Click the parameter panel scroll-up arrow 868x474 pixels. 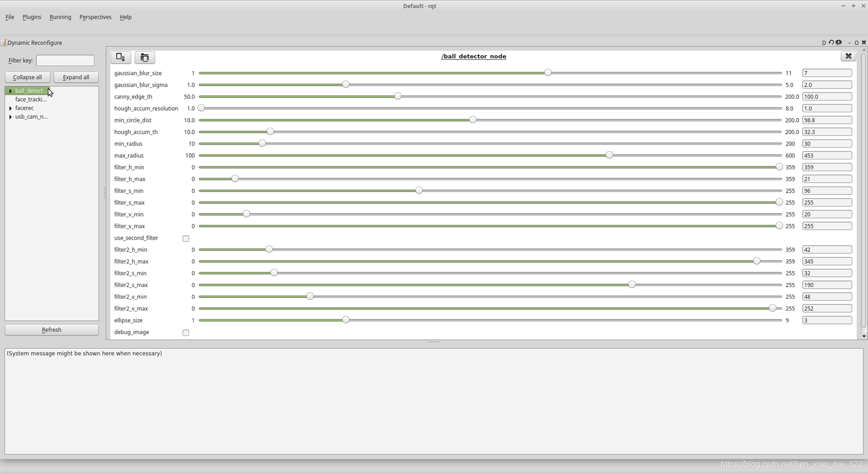point(864,50)
